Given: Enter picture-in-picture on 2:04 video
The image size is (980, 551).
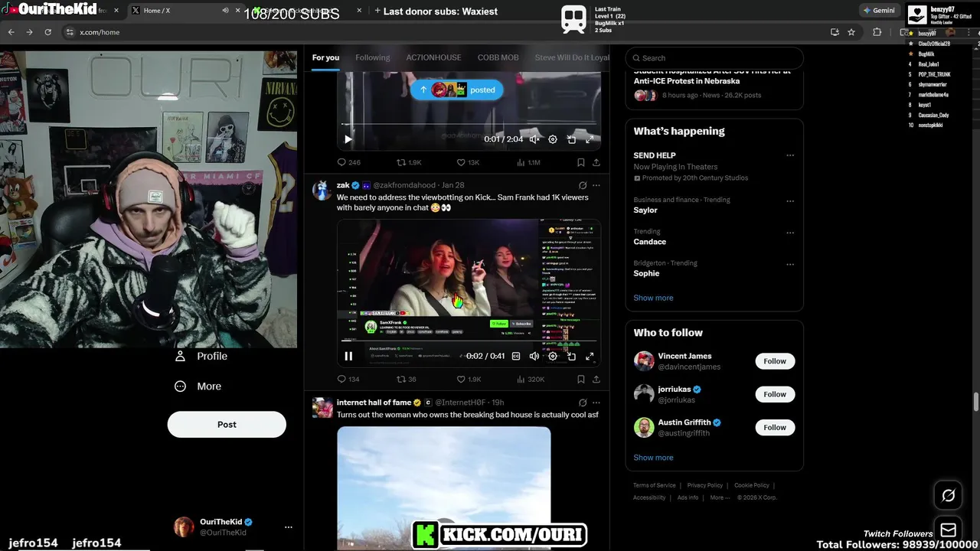Looking at the screenshot, I should tap(571, 139).
